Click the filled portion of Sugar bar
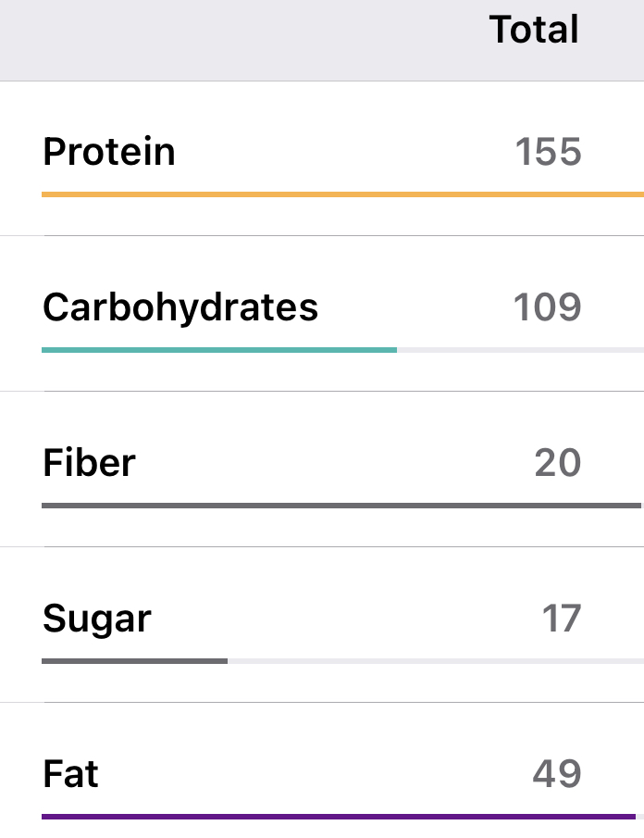 134,661
